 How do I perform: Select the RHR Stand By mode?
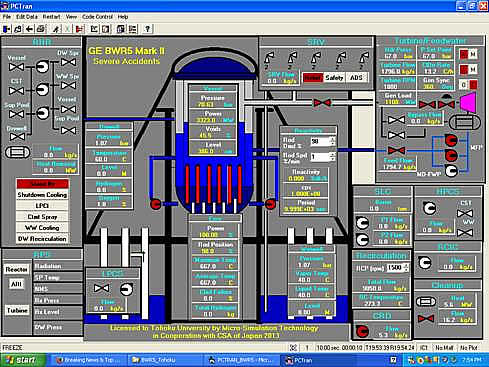click(x=43, y=184)
